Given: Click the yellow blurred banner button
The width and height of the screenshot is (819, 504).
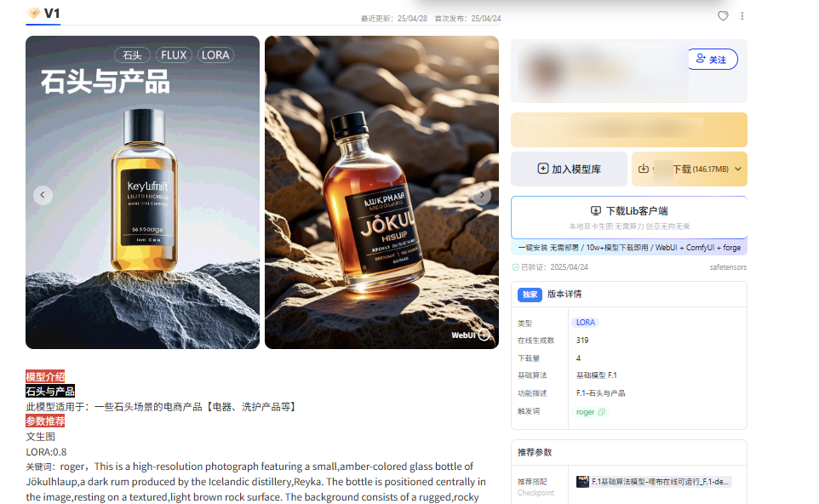Looking at the screenshot, I should (629, 129).
